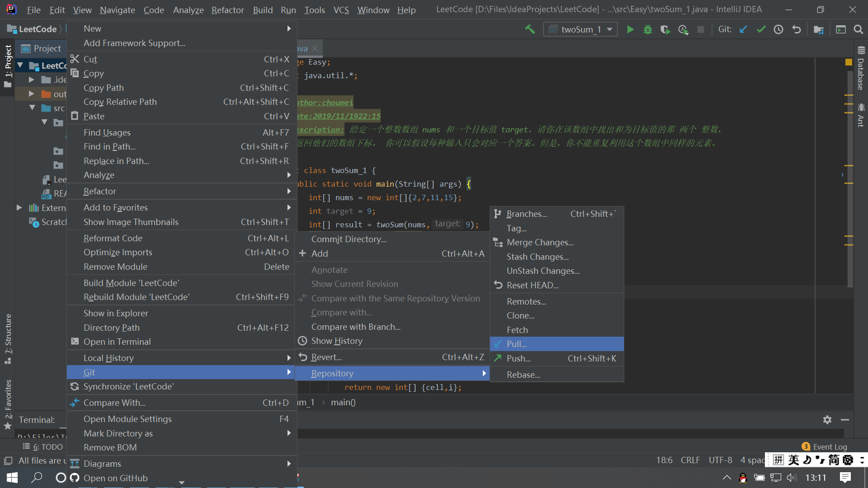Click Fetch in Repository submenu

coord(557,330)
